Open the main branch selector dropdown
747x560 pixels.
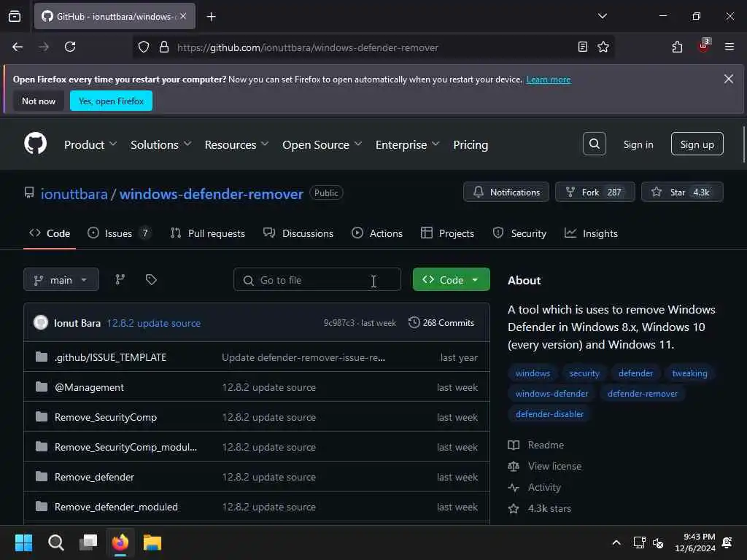coord(61,279)
